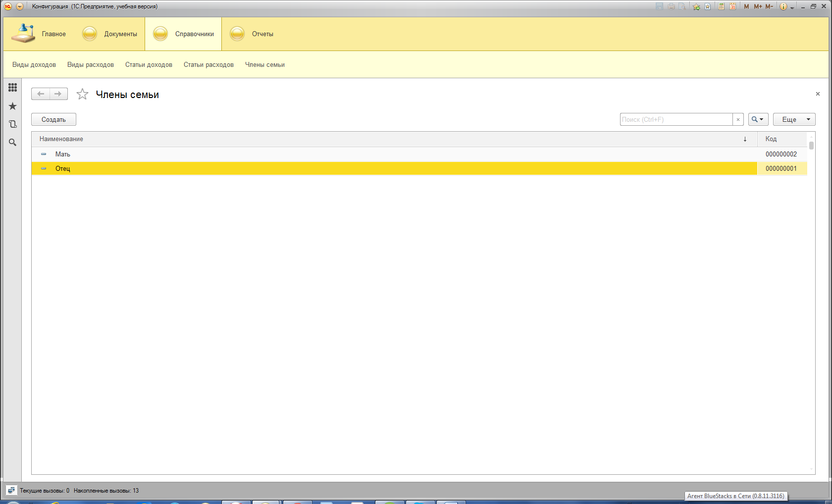Click the Поиск search input field
This screenshot has width=832, height=504.
tap(676, 119)
